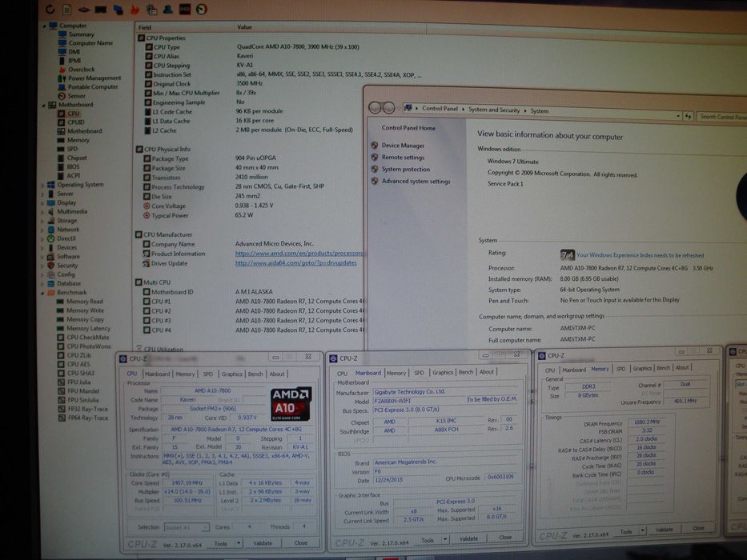The width and height of the screenshot is (747, 560).
Task: Expand the Network tree node
Action: point(43,230)
